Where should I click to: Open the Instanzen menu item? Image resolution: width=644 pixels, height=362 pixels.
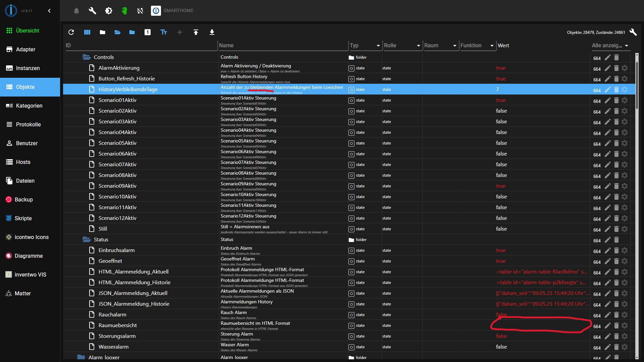pos(28,68)
